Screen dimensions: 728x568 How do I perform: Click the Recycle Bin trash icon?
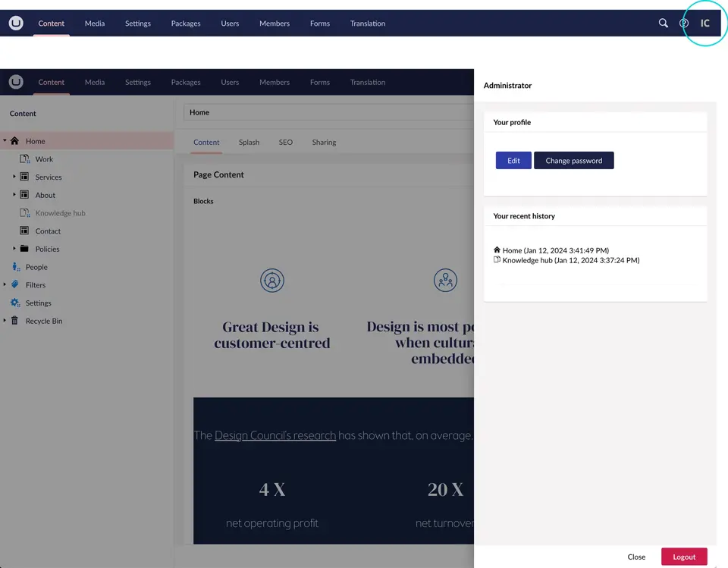14,321
